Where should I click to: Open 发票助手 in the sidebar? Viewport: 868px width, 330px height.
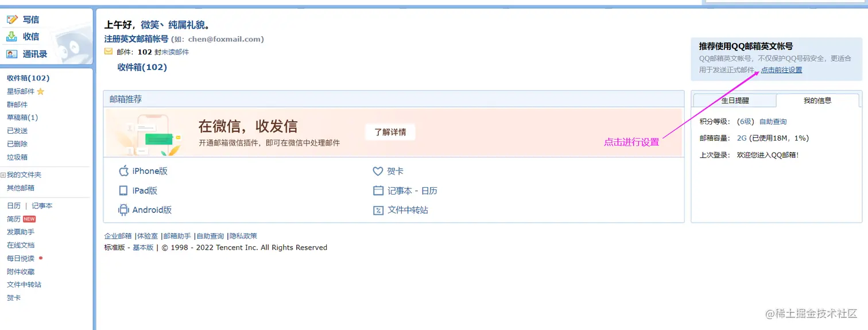click(21, 232)
